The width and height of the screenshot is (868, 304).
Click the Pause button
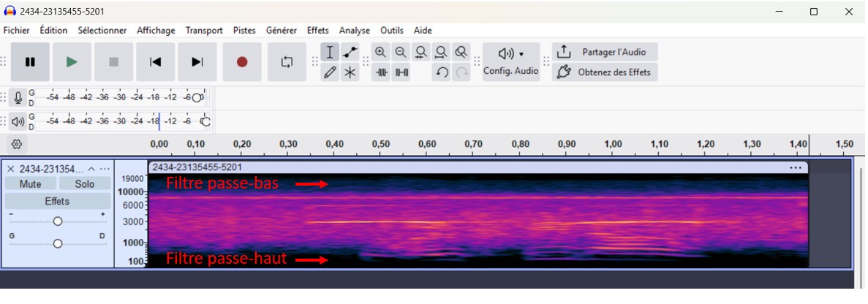click(31, 62)
